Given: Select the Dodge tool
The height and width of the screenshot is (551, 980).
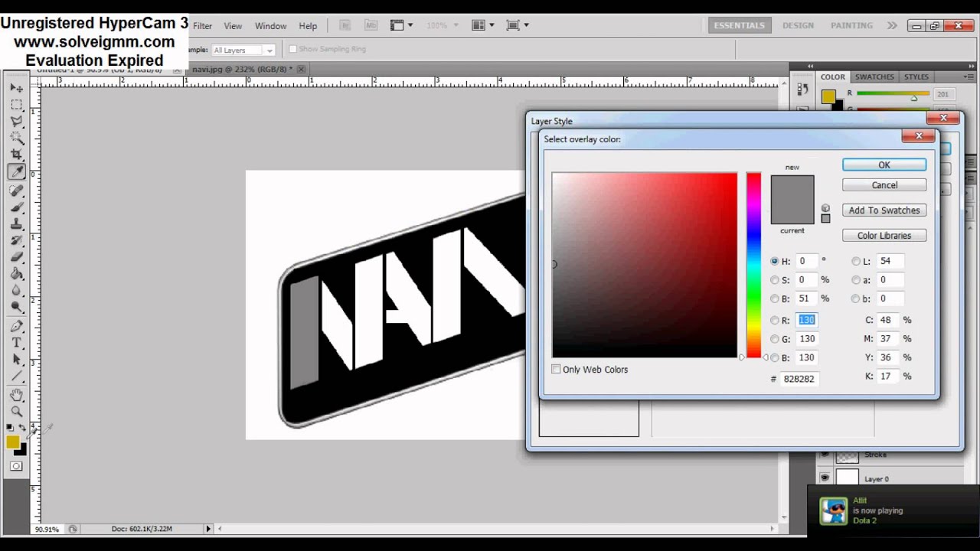Looking at the screenshot, I should pyautogui.click(x=16, y=308).
